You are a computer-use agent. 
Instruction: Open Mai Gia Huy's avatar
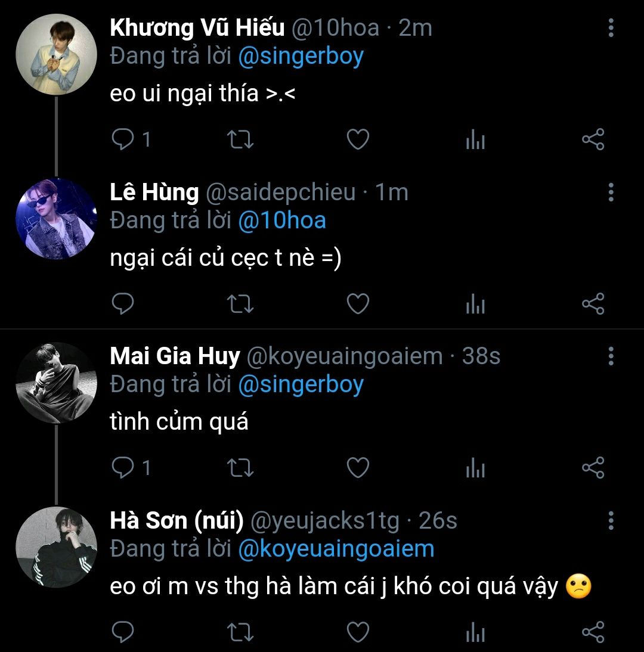tap(56, 382)
